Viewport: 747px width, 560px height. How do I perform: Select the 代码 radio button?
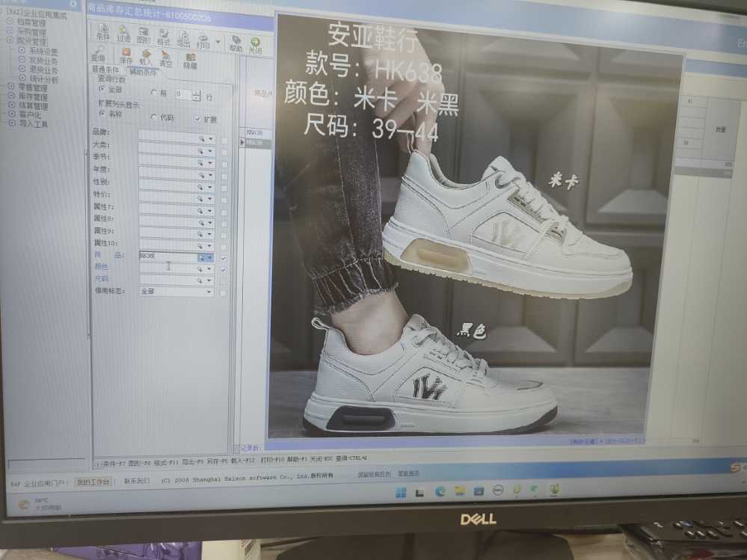click(x=154, y=117)
